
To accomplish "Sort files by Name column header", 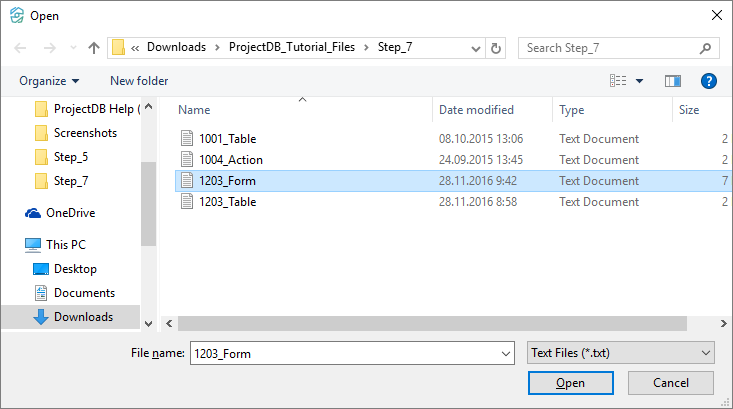I will (x=194, y=110).
